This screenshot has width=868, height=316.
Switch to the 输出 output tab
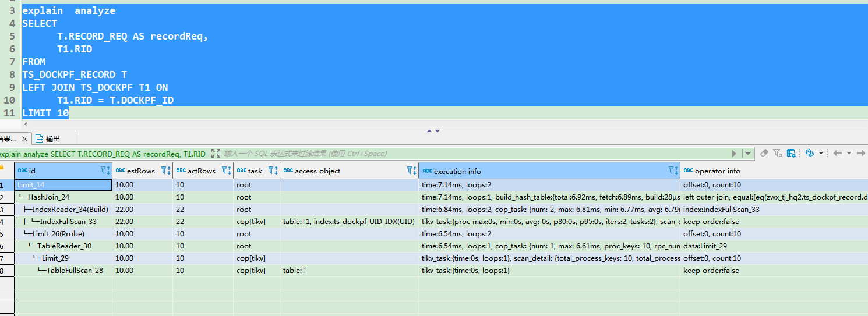point(52,139)
